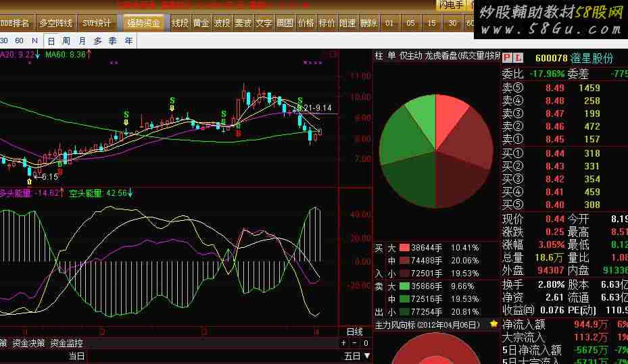Click the red L icon

point(518,58)
